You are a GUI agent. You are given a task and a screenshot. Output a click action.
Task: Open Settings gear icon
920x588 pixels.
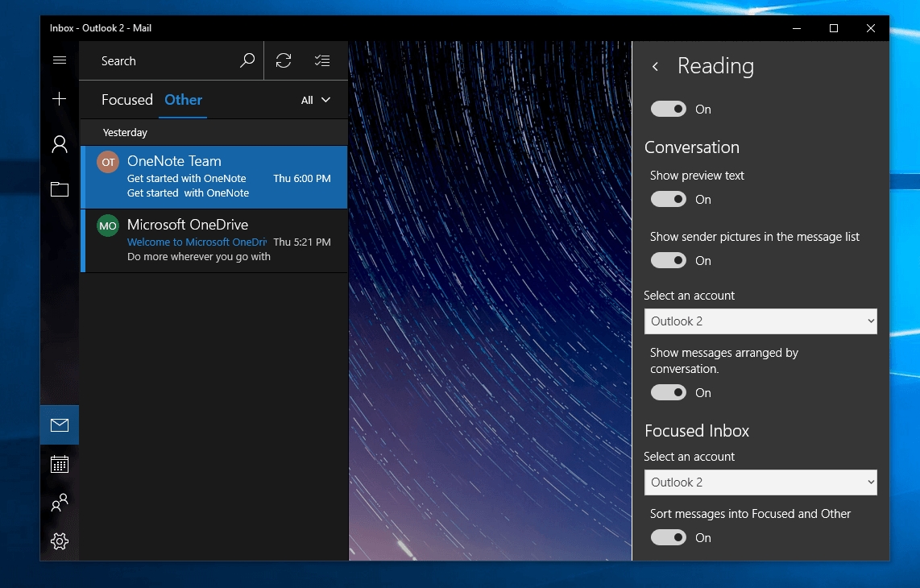tap(60, 541)
